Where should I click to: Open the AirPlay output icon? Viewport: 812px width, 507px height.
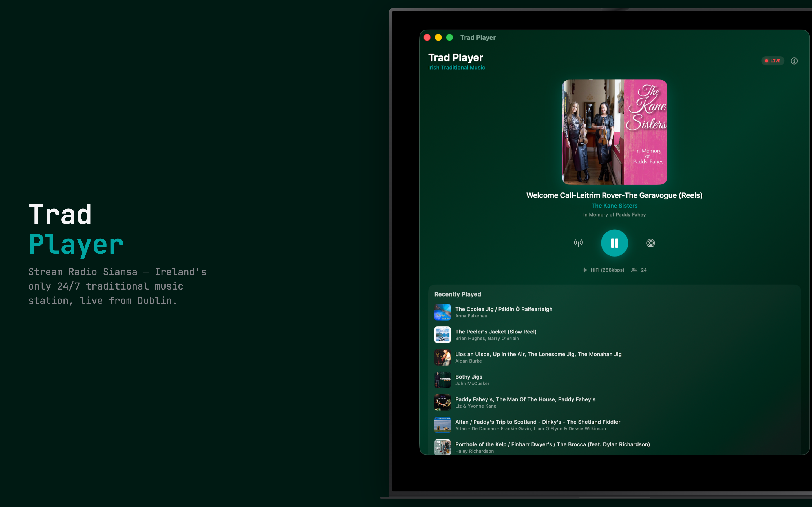pos(651,243)
